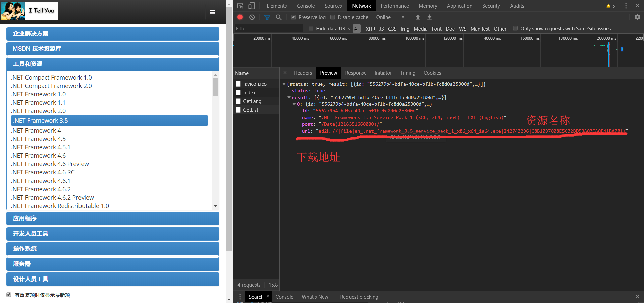Screen dimensions: 644x303
Task: Select the All filter button
Action: pyautogui.click(x=357, y=29)
